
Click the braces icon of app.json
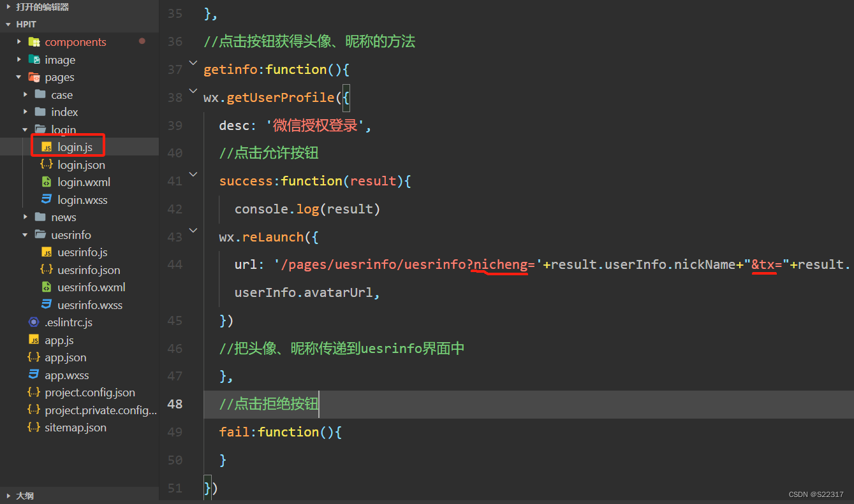click(x=34, y=357)
